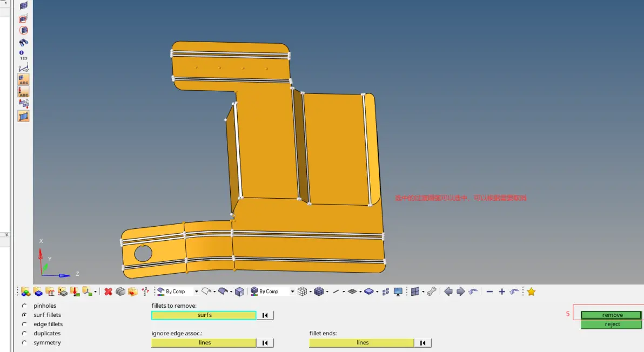Click the minus zoom out icon
644x352 pixels.
tap(489, 292)
